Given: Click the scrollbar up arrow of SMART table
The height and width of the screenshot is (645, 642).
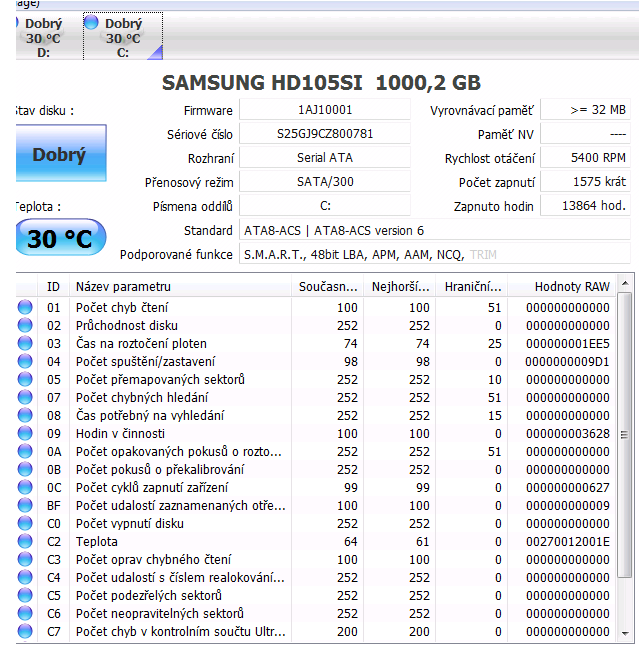Looking at the screenshot, I should point(625,283).
